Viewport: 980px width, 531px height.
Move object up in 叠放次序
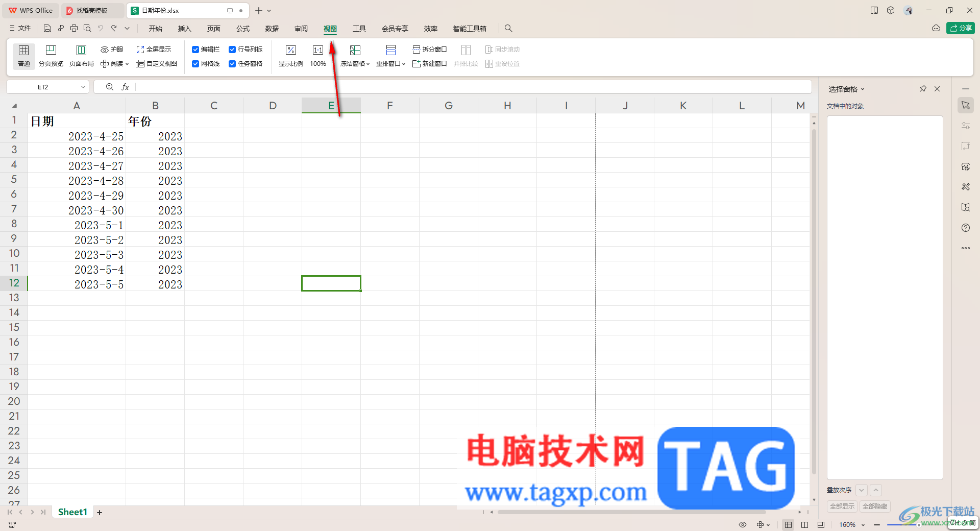(876, 490)
